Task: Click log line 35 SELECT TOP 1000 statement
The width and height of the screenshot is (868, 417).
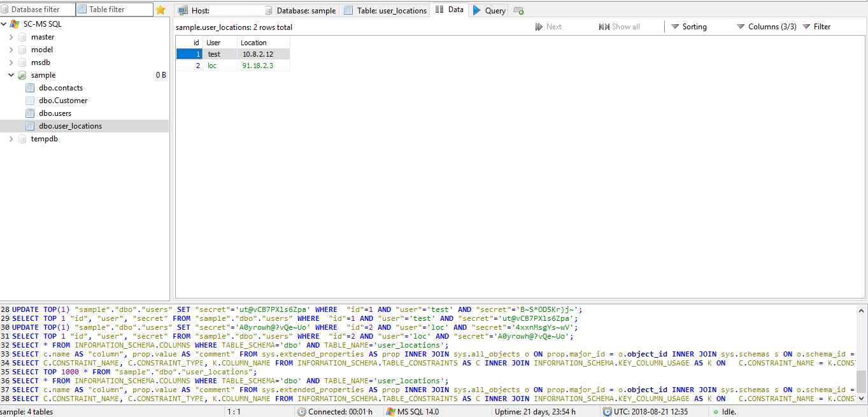Action: 134,372
